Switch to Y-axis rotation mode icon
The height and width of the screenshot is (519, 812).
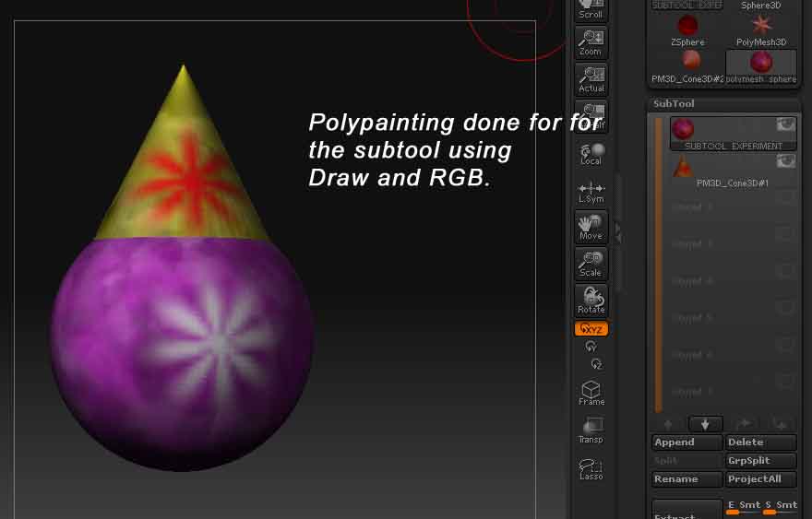(591, 347)
